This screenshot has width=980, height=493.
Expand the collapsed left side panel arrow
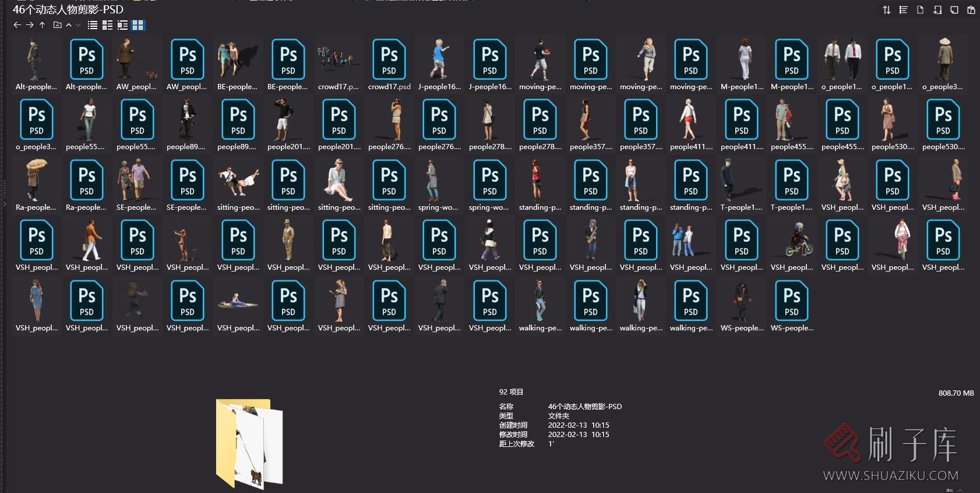click(4, 204)
